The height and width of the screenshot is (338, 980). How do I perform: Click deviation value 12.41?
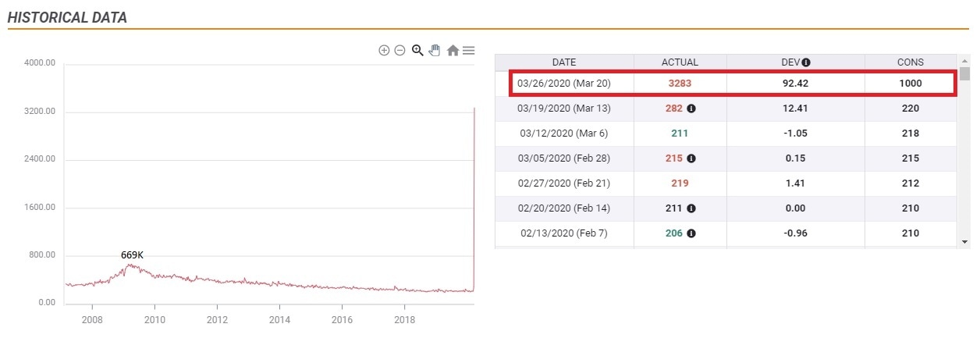pos(795,109)
